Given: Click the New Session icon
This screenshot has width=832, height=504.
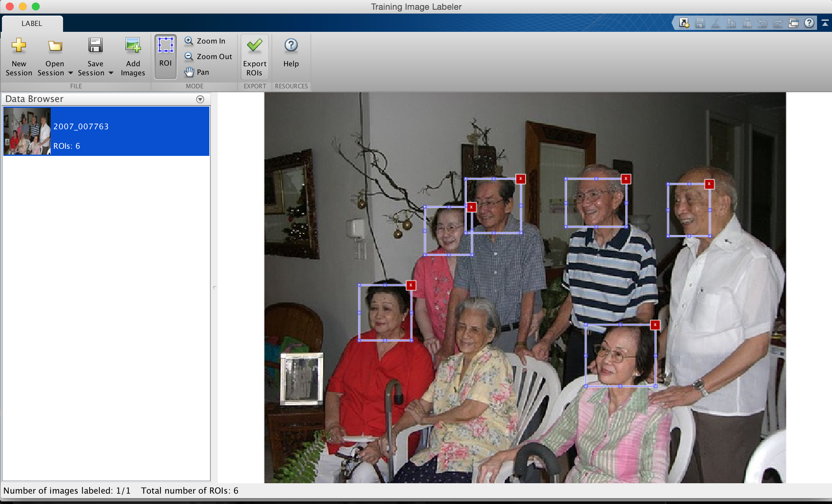Looking at the screenshot, I should [x=19, y=45].
